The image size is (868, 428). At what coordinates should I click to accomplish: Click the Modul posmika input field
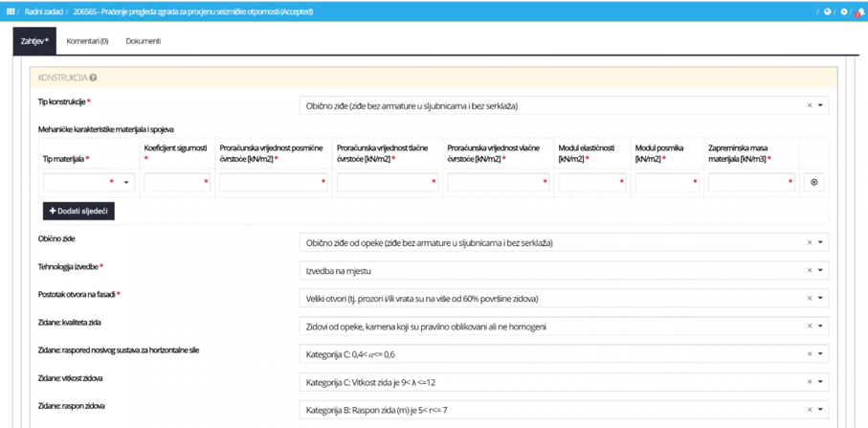point(667,182)
